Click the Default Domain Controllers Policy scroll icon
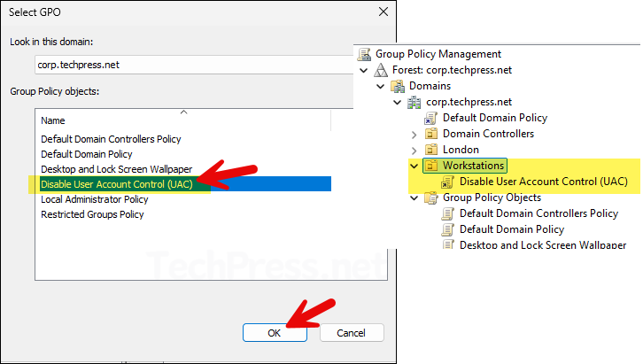 click(x=447, y=213)
